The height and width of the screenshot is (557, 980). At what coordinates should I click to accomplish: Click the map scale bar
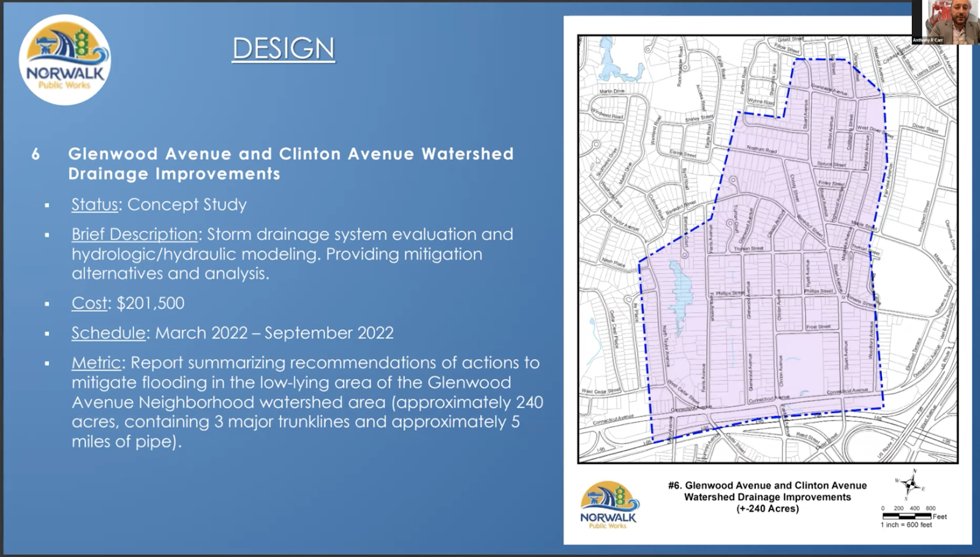click(907, 517)
